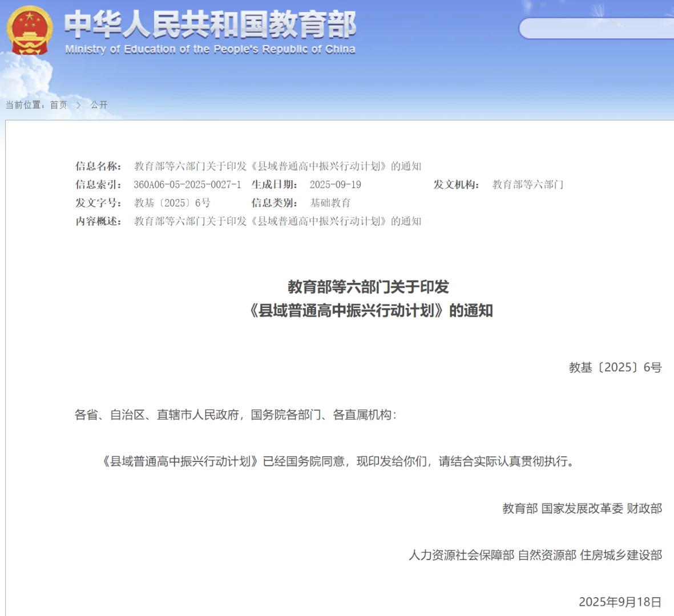
Task: Click the breadcrumb chevron between 首页 and 公开
Action: [x=79, y=105]
